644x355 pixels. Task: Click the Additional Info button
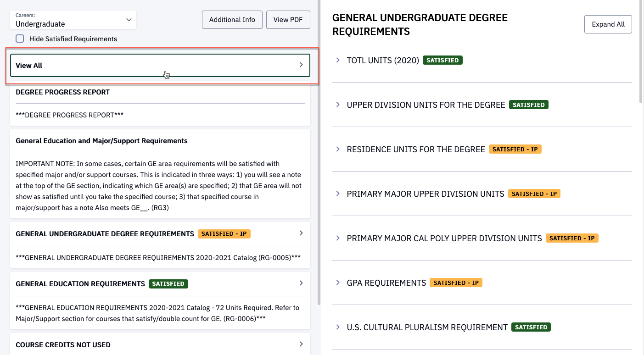tap(232, 20)
